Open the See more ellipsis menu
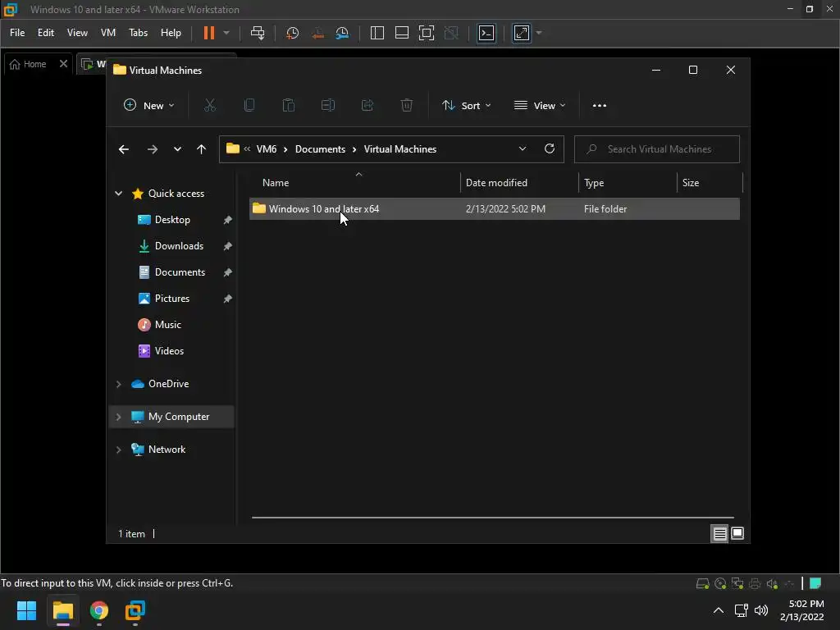The image size is (840, 630). 600,106
